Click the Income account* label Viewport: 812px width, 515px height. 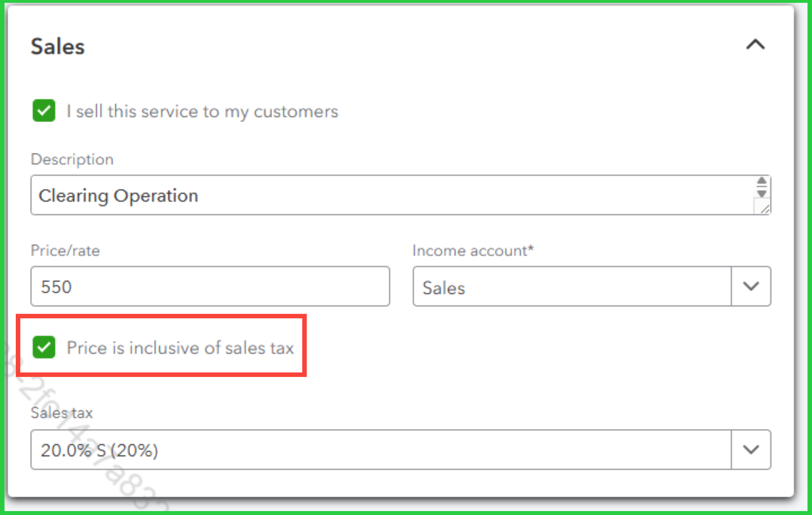473,251
